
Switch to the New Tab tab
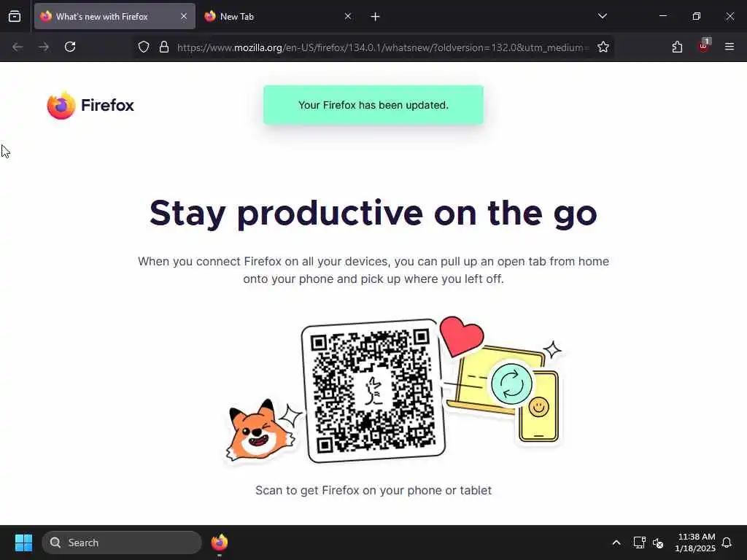279,16
